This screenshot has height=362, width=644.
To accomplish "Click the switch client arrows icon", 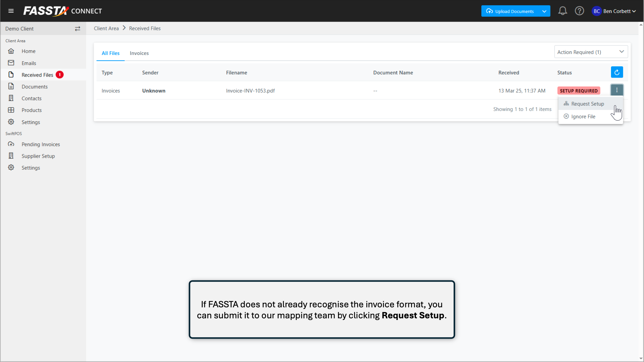I will coord(77,29).
